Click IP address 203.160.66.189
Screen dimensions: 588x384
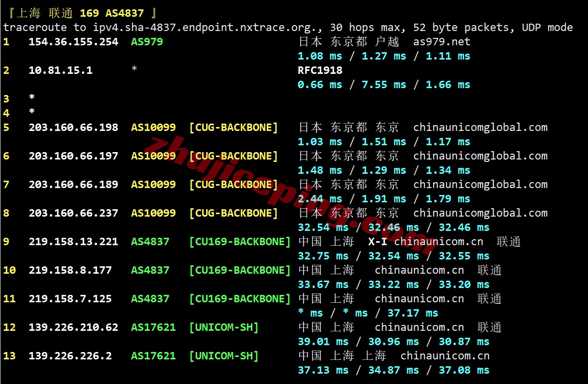coord(73,184)
